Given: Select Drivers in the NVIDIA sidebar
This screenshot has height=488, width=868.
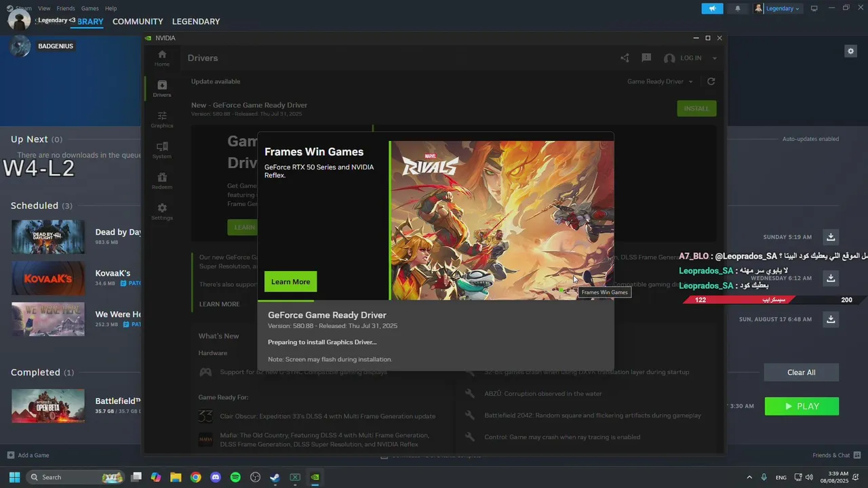Looking at the screenshot, I should (x=162, y=89).
